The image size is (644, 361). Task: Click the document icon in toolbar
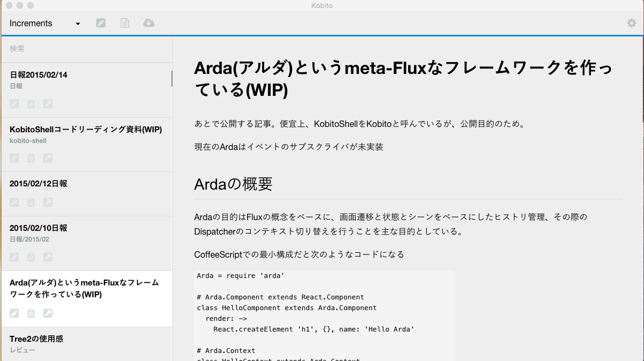tap(125, 23)
